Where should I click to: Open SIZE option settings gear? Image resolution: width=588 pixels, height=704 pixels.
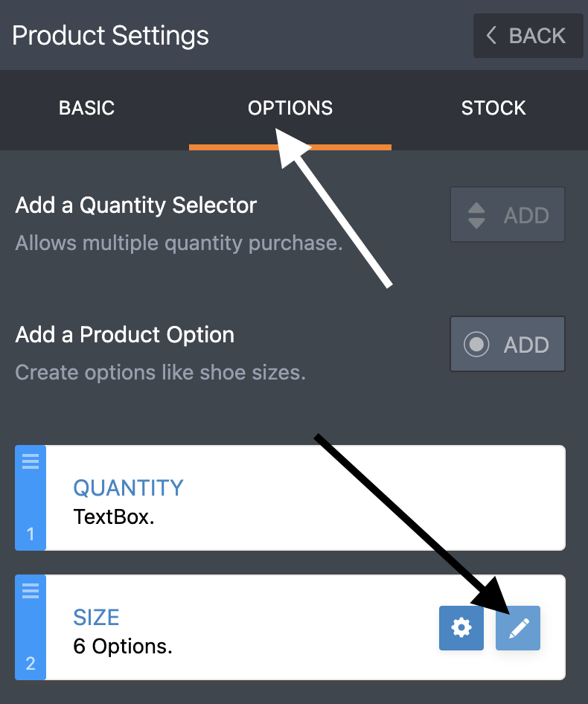click(x=461, y=627)
